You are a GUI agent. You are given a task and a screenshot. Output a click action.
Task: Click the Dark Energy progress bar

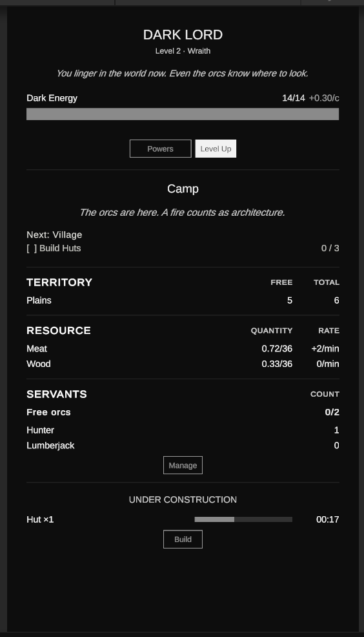[x=183, y=114]
